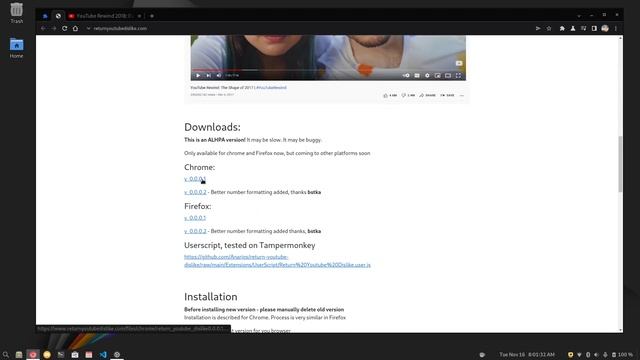Download Firefox version 0.0.0.1 link
Image resolution: width=640 pixels, height=360 pixels.
195,218
